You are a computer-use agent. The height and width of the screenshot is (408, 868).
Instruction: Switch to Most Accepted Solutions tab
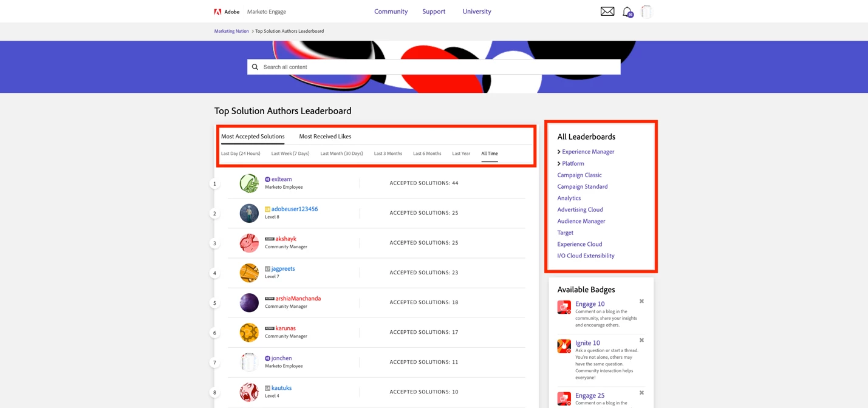pyautogui.click(x=253, y=137)
